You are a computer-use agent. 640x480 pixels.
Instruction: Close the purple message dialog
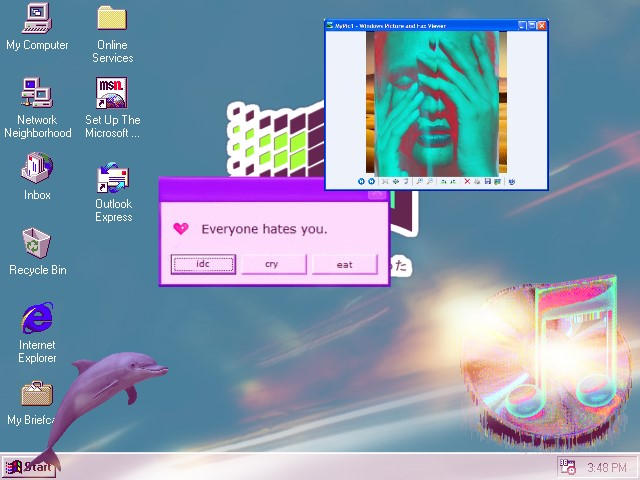(x=377, y=194)
